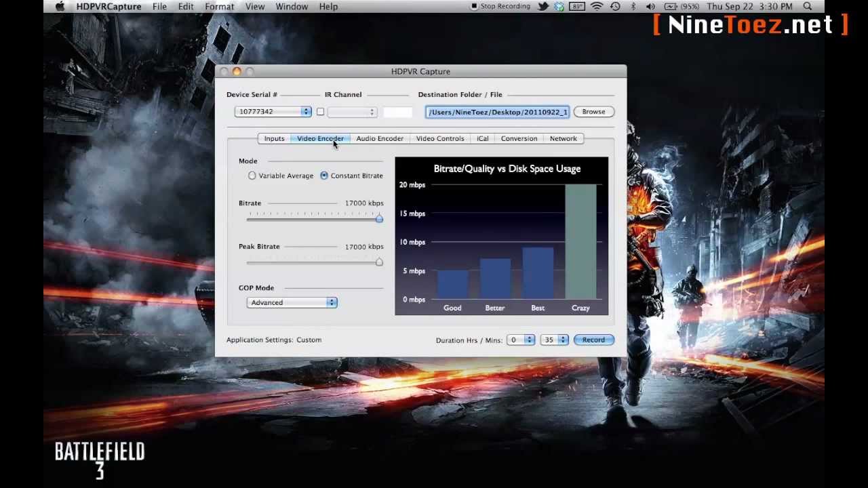Open the IR Channel dropdown
The height and width of the screenshot is (488, 868).
[x=352, y=112]
